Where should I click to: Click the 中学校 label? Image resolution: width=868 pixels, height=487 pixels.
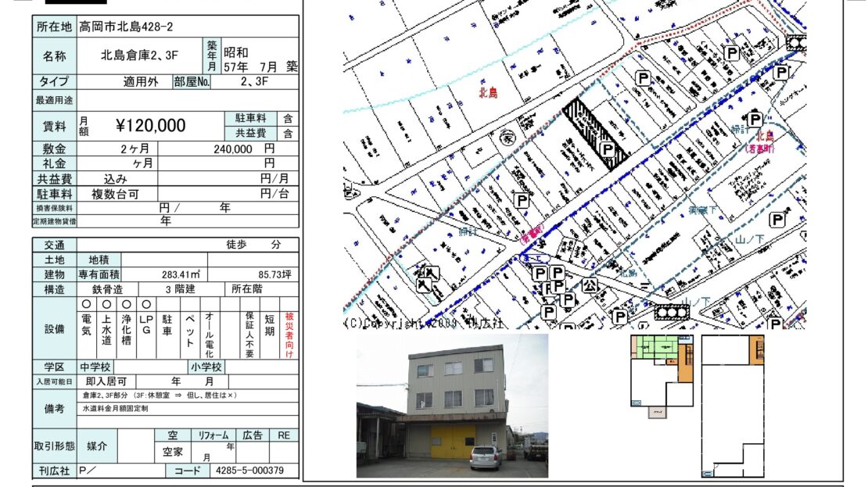95,367
